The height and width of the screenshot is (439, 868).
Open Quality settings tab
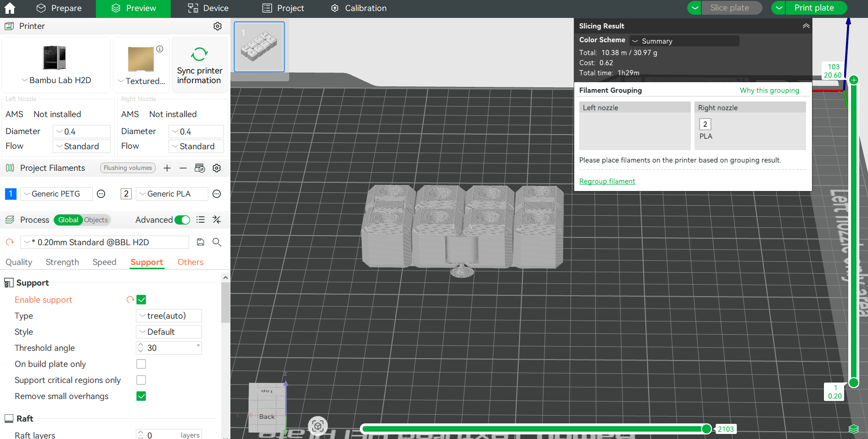[19, 262]
